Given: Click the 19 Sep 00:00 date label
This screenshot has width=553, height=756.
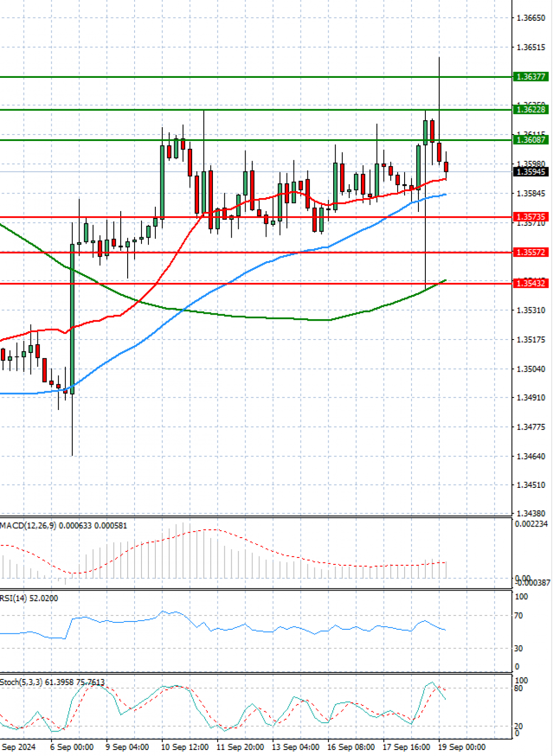Looking at the screenshot, I should (x=461, y=747).
